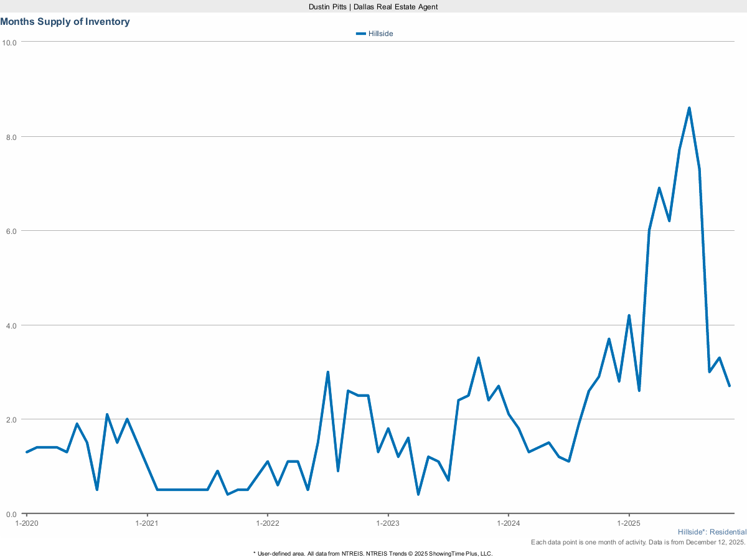Expand the Months Supply of Inventory title

coord(65,21)
